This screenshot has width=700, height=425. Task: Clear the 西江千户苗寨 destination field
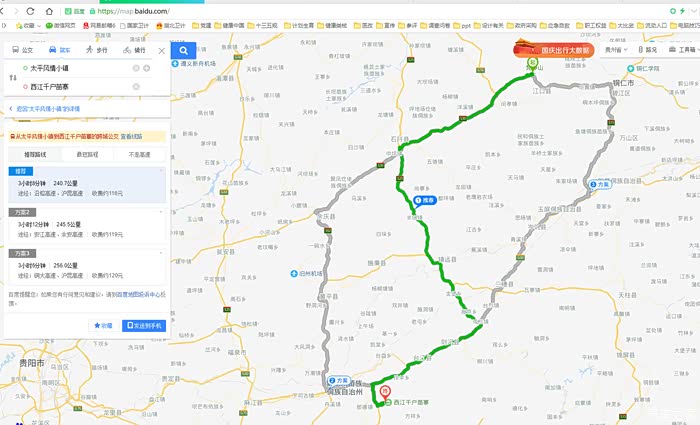click(136, 87)
